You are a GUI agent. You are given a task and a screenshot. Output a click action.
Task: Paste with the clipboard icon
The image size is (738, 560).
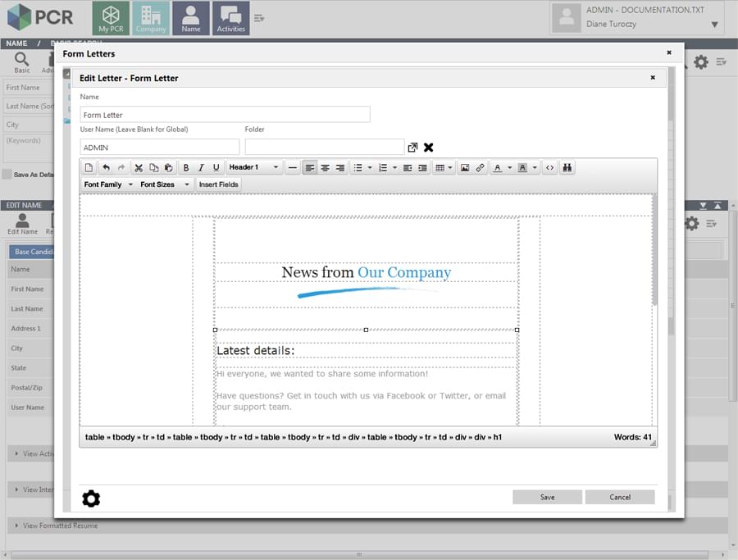click(x=168, y=167)
